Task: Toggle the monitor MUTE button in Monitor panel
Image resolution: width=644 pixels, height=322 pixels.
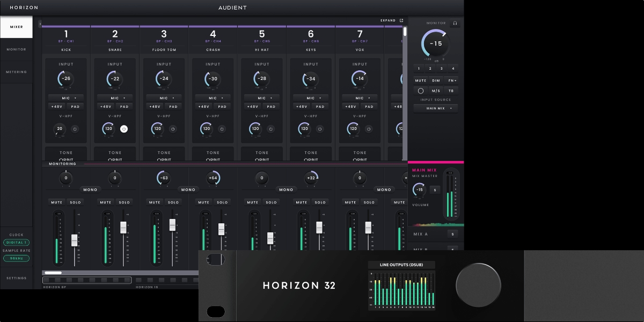Action: 421,80
